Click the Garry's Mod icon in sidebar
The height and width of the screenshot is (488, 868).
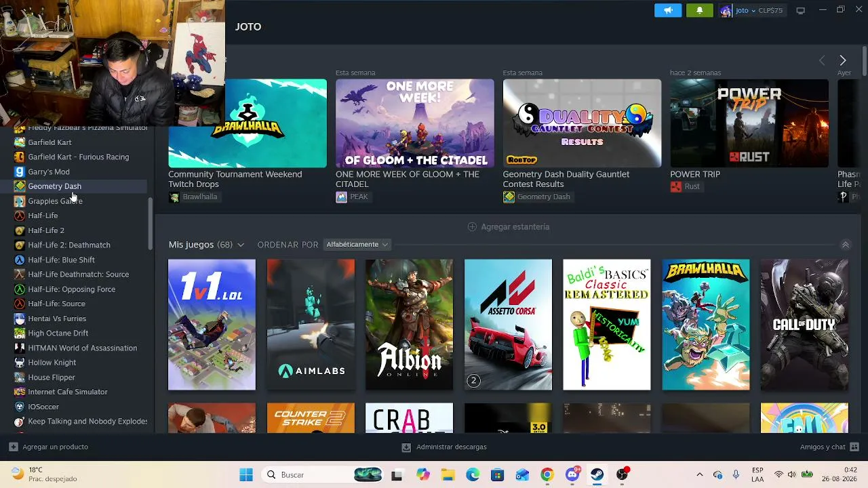point(20,171)
